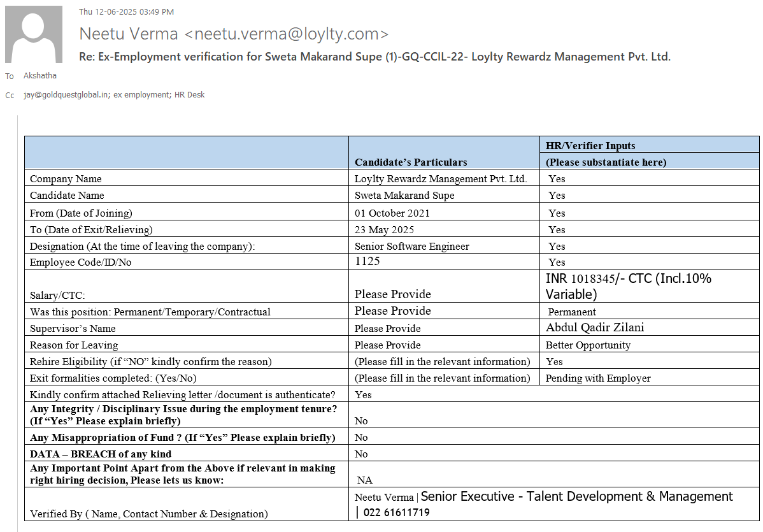Click the email subject line

(374, 57)
